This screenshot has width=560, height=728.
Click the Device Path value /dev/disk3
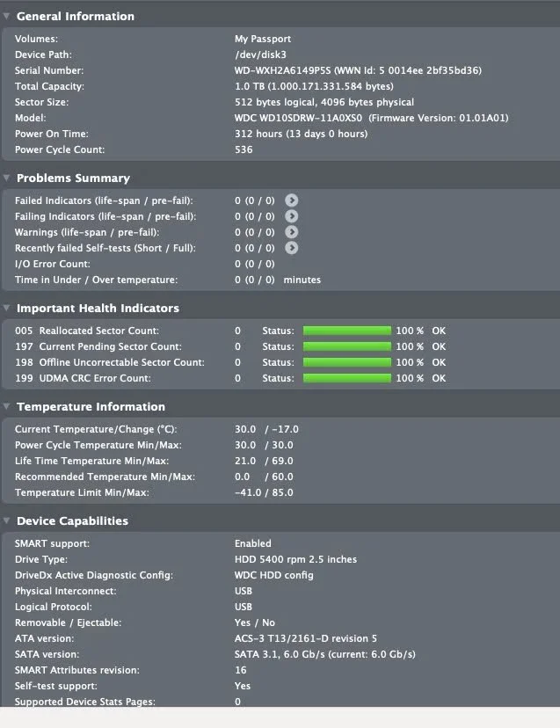[x=256, y=55]
